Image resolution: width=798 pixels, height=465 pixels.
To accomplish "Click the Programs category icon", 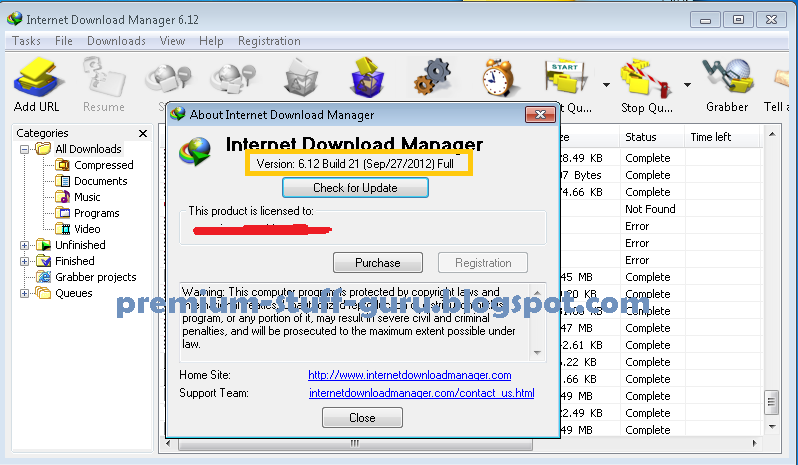I will [x=63, y=212].
